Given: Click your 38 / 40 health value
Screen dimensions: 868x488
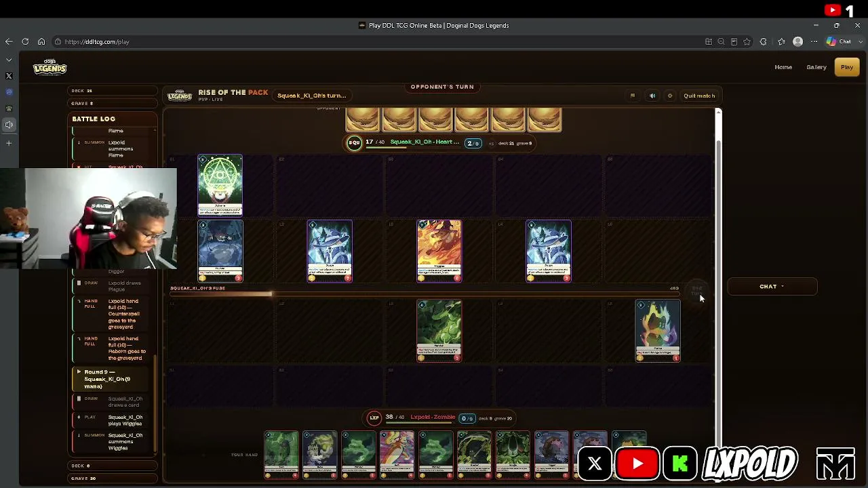Looking at the screenshot, I should (x=394, y=418).
